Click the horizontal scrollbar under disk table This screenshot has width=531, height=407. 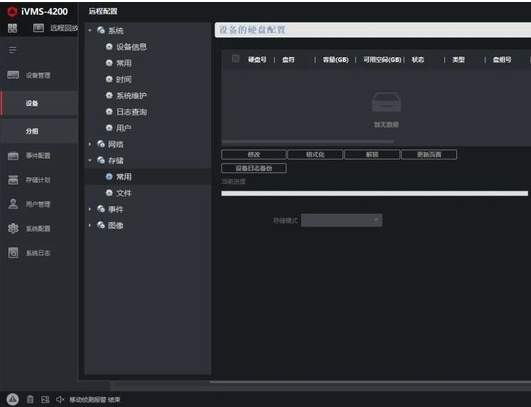coord(307,142)
